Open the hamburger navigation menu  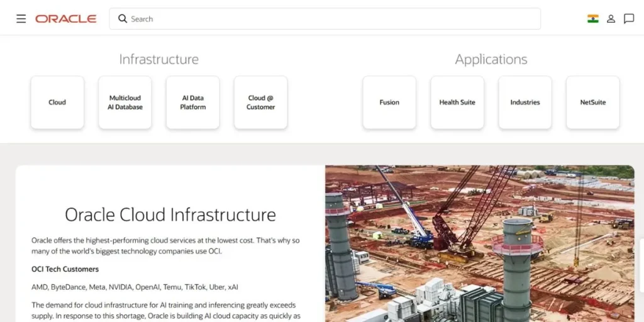point(21,19)
